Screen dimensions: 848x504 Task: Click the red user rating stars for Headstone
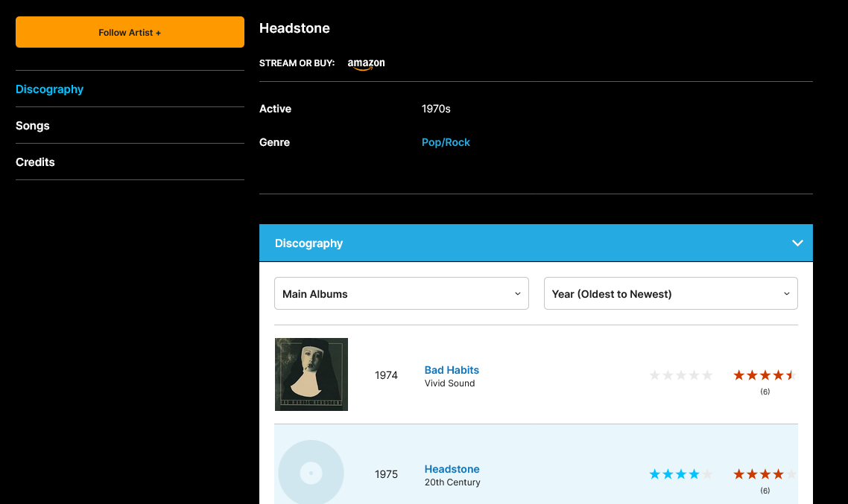[x=765, y=474]
